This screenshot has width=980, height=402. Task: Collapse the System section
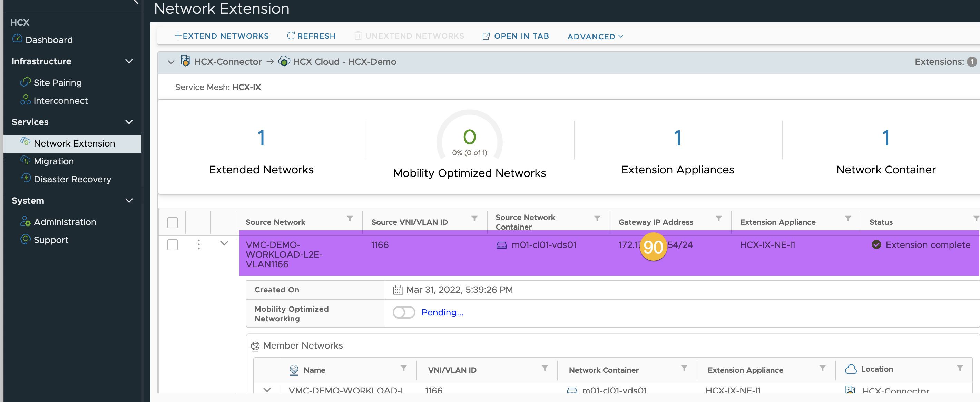129,200
